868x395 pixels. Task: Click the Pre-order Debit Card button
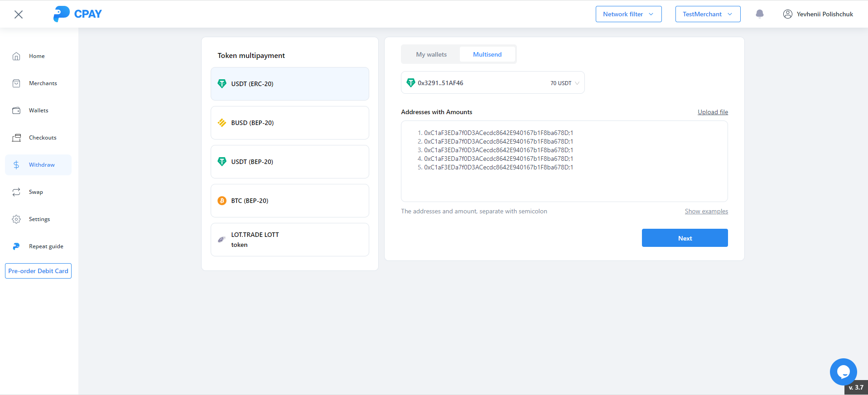[x=39, y=271]
